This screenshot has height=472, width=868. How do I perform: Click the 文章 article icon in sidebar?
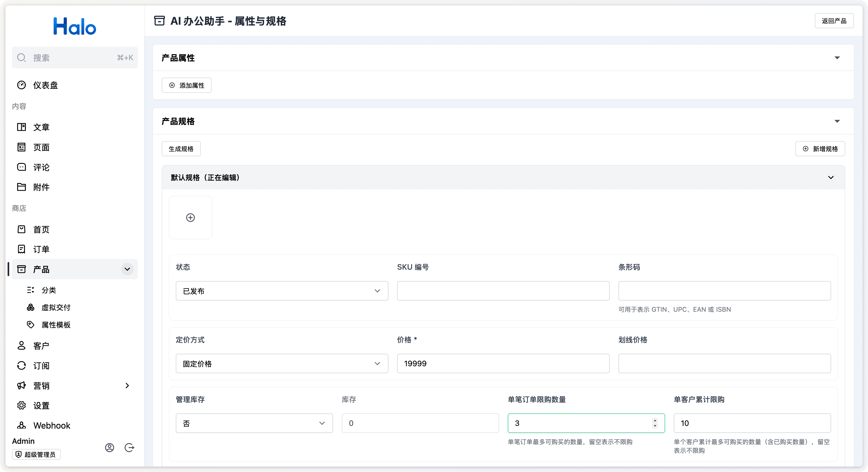coord(21,127)
